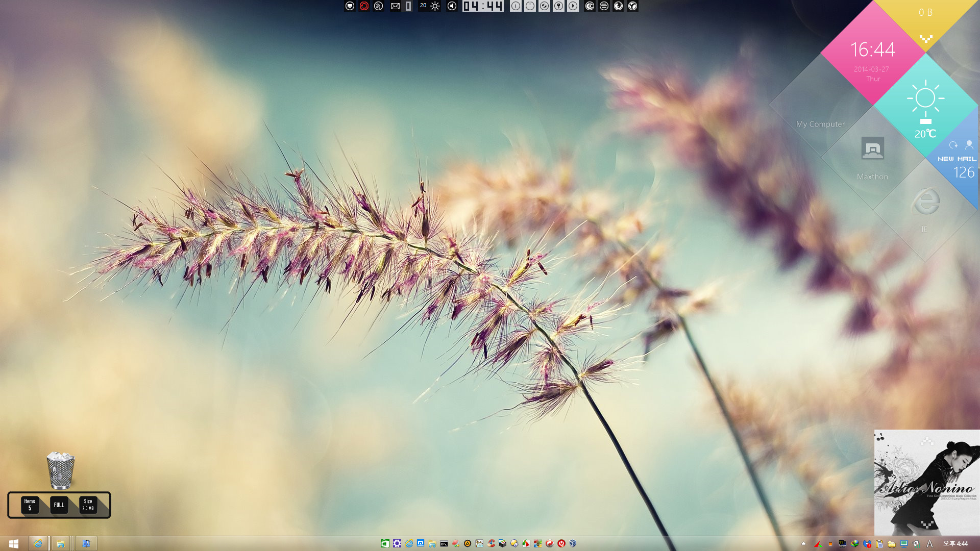Toggle the IME input mode A indicator
980x551 pixels.
[x=929, y=544]
